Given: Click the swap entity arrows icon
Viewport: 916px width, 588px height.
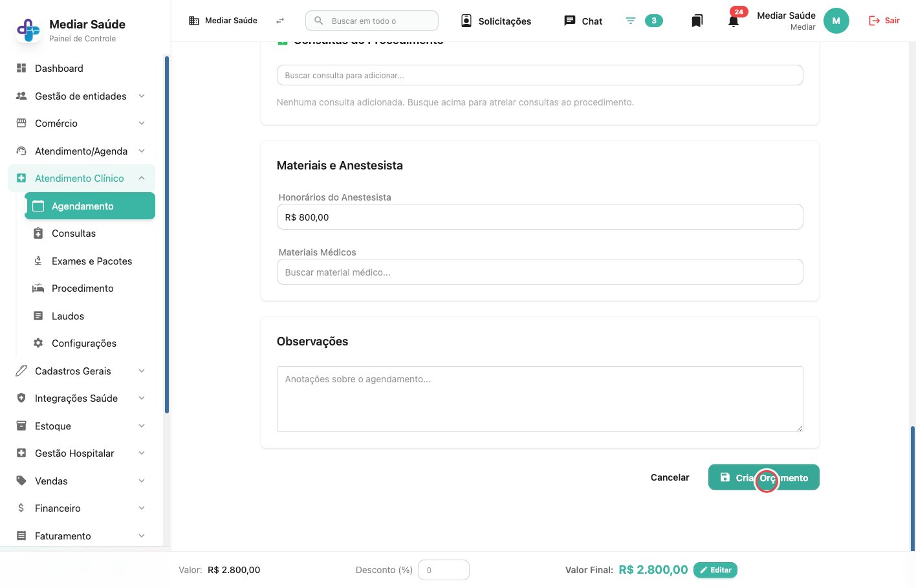Looking at the screenshot, I should click(x=280, y=21).
